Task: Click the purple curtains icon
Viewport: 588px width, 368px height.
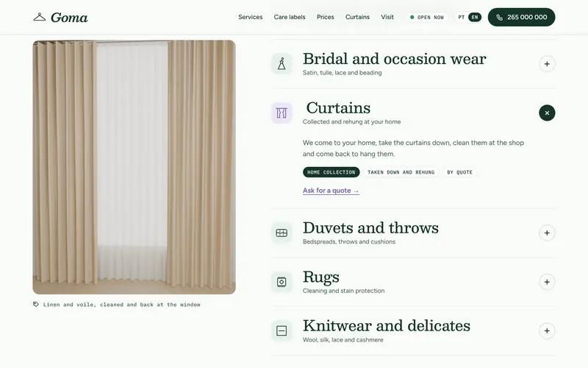Action: [282, 113]
